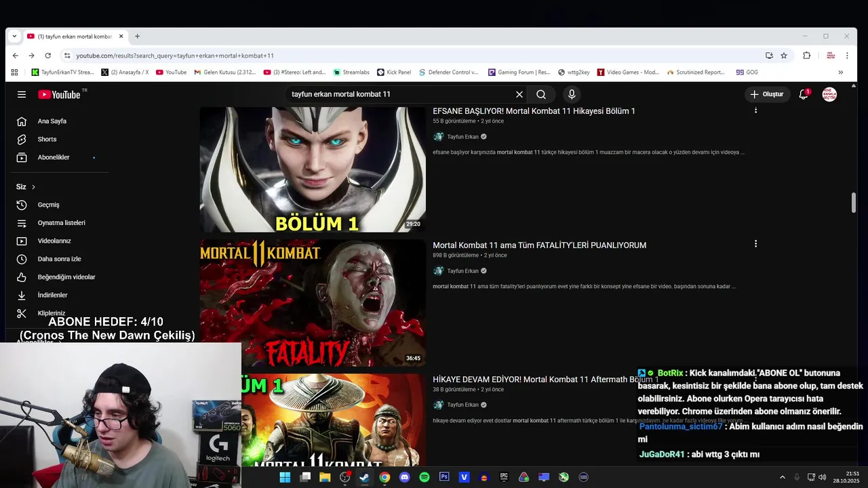Open the apps grid in bookmarks bar
The image size is (868, 488).
click(x=15, y=72)
